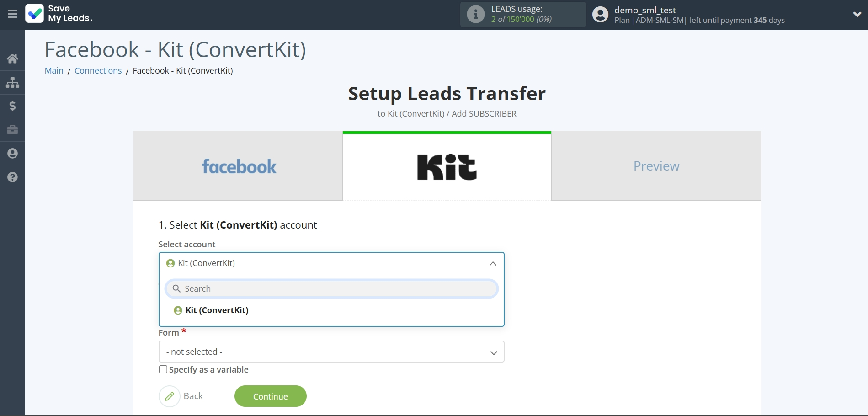Click inside the Search field

331,288
